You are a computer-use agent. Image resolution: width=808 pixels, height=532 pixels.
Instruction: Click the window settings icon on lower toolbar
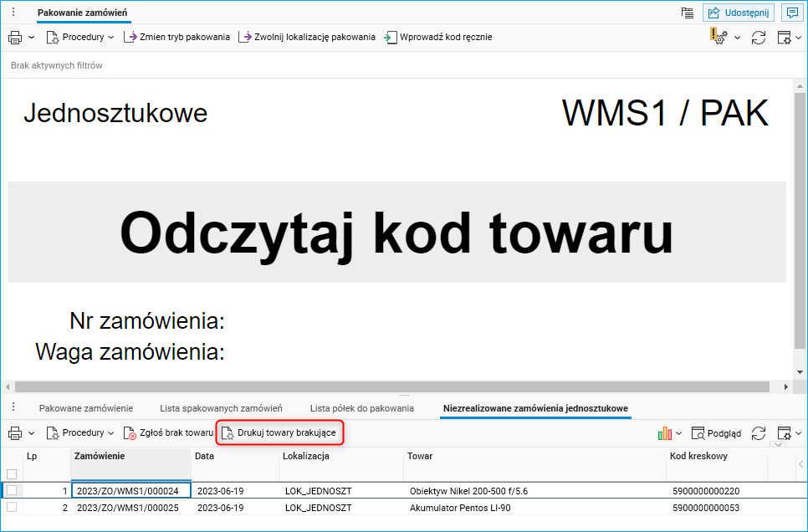click(x=785, y=432)
